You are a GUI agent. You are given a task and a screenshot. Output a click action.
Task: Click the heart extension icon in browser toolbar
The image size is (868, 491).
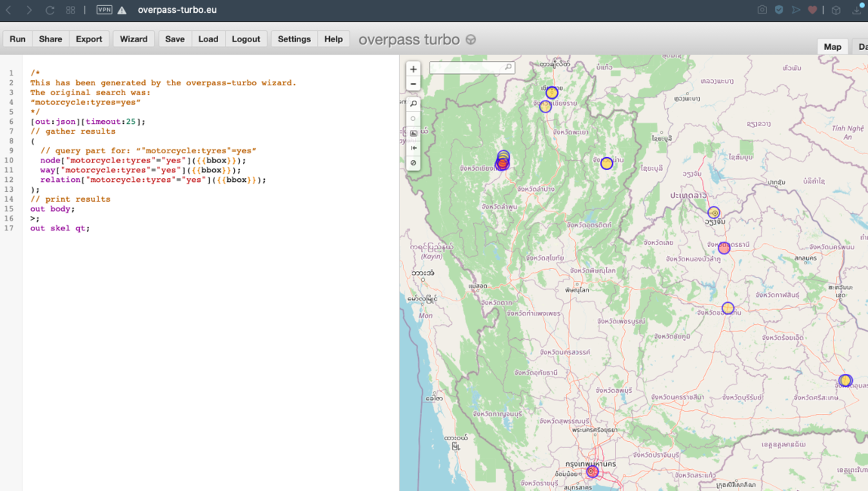[x=811, y=11]
